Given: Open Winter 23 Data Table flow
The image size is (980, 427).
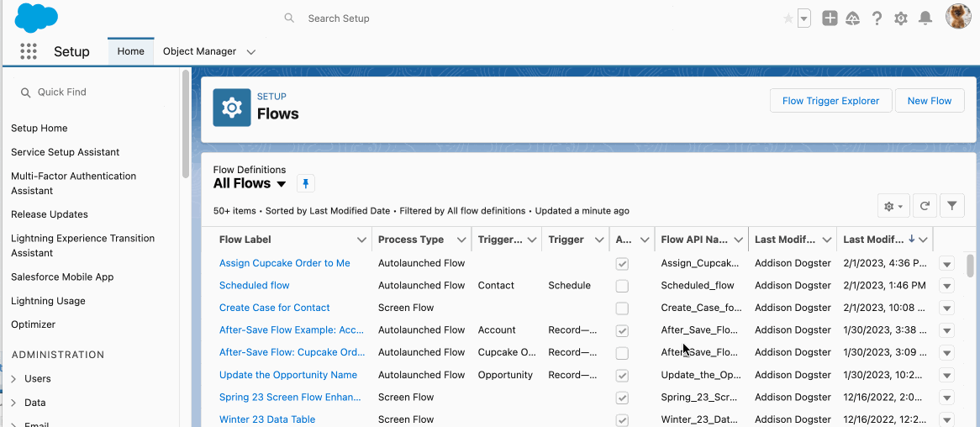Looking at the screenshot, I should [267, 419].
